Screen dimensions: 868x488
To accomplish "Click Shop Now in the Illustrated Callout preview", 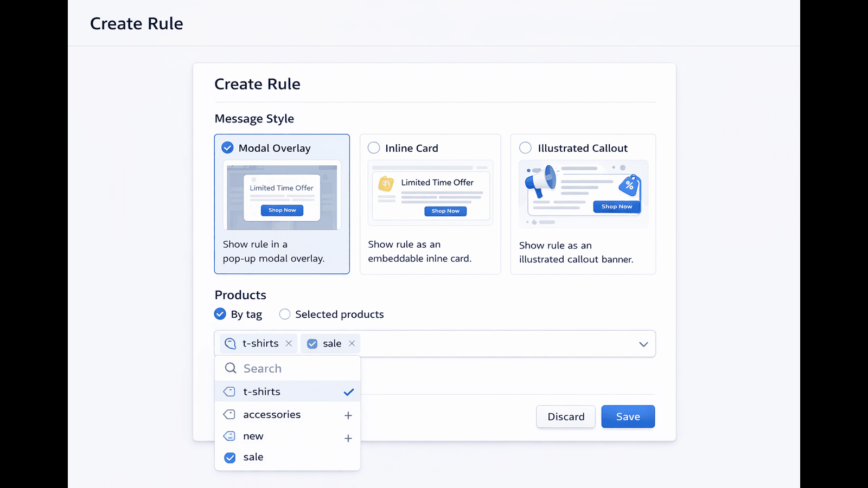I will click(x=617, y=207).
